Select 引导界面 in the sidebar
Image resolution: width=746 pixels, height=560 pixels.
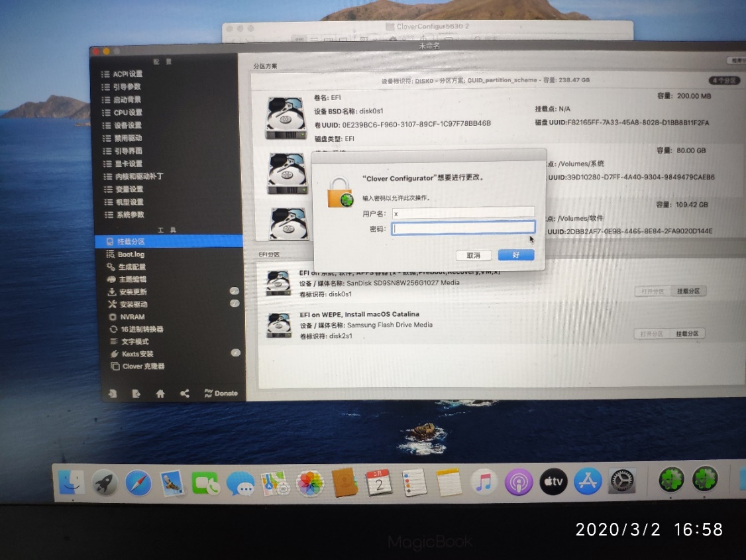[x=123, y=151]
